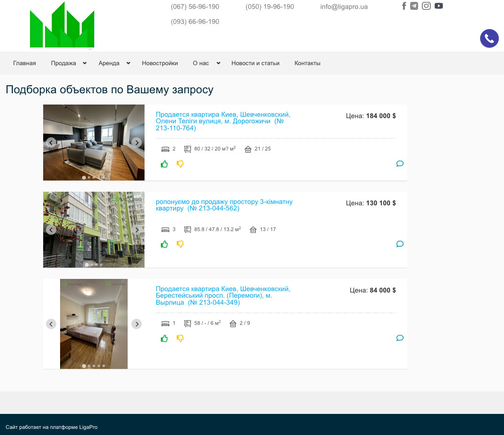Image resolution: width=504 pixels, height=435 pixels.
Task: Open comment bubble for 184 000 $ listing
Action: coord(400,164)
